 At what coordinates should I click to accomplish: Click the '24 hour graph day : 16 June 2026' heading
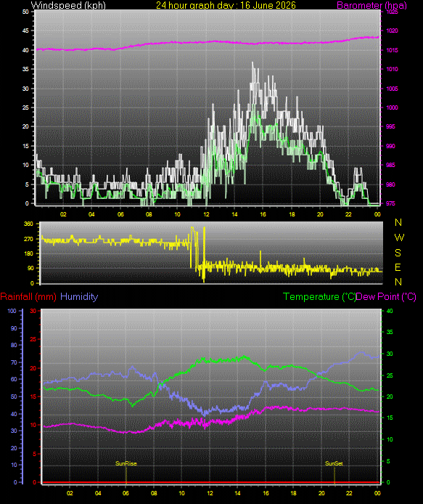[x=226, y=5]
